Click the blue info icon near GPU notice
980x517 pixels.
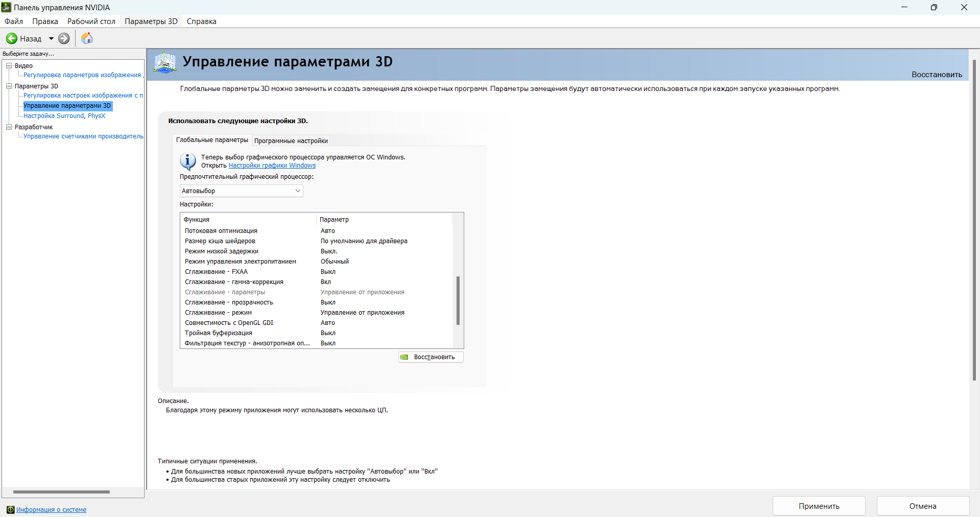(x=187, y=161)
